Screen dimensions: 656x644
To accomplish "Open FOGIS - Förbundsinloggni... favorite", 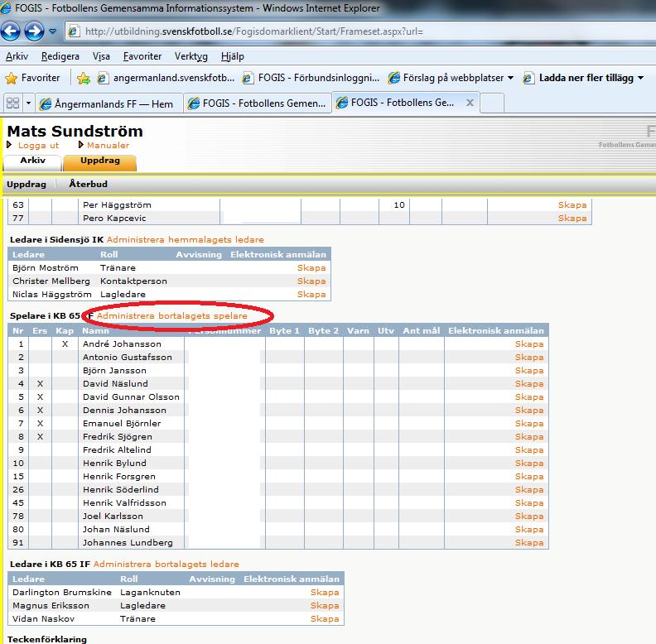I will coord(311,78).
